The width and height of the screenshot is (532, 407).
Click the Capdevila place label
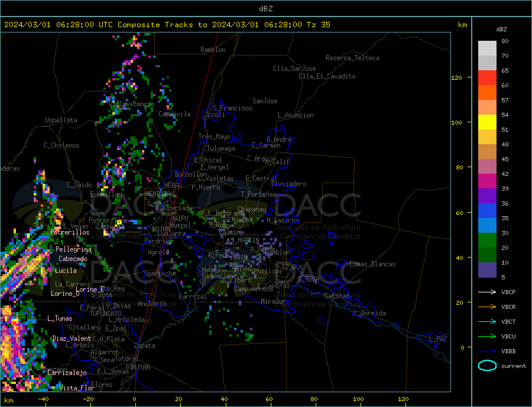[174, 114]
